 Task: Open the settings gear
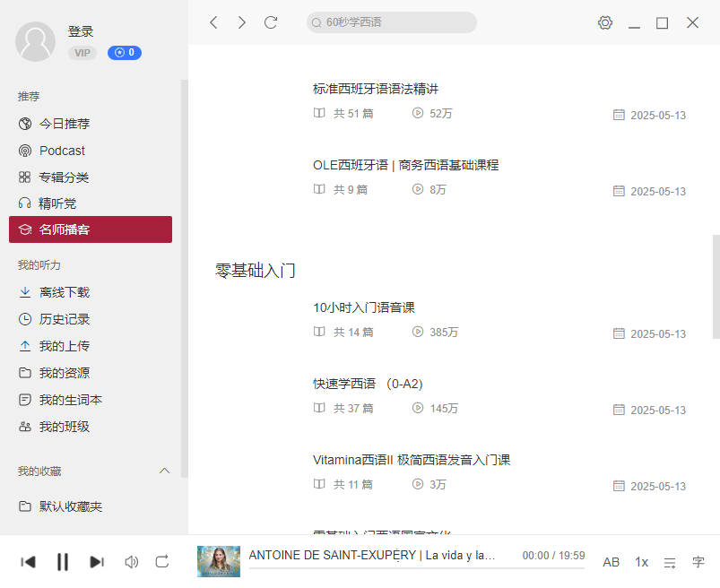(x=605, y=22)
